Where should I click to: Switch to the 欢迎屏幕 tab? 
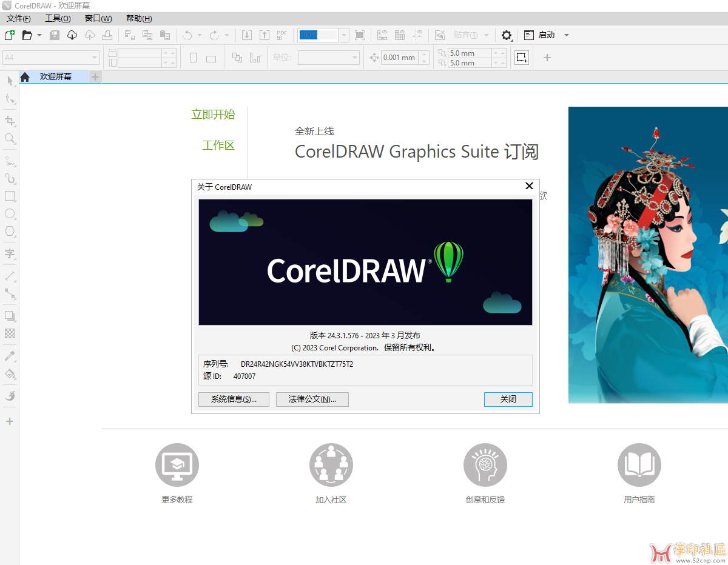tap(56, 77)
